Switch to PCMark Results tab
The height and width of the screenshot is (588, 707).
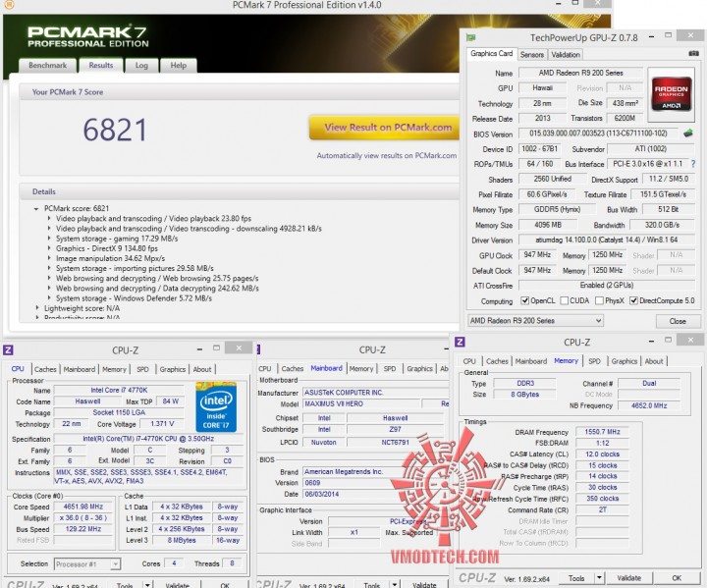coord(100,66)
